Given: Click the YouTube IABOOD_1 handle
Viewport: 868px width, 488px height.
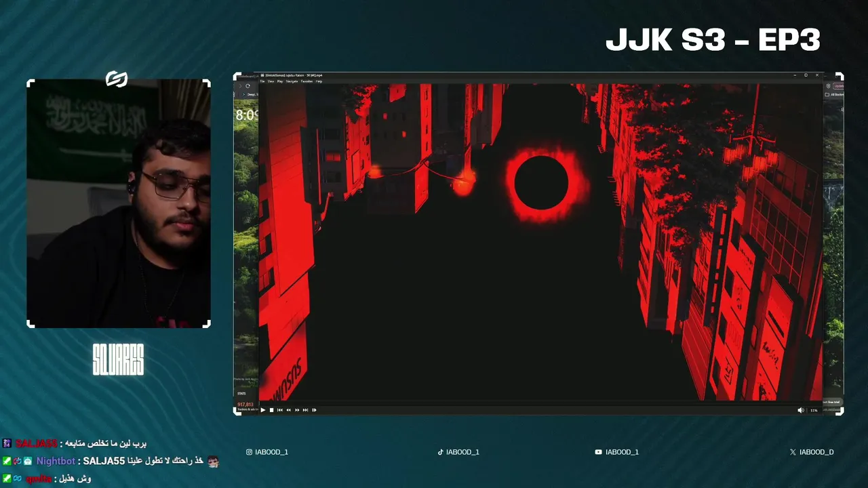Looking at the screenshot, I should (x=616, y=452).
